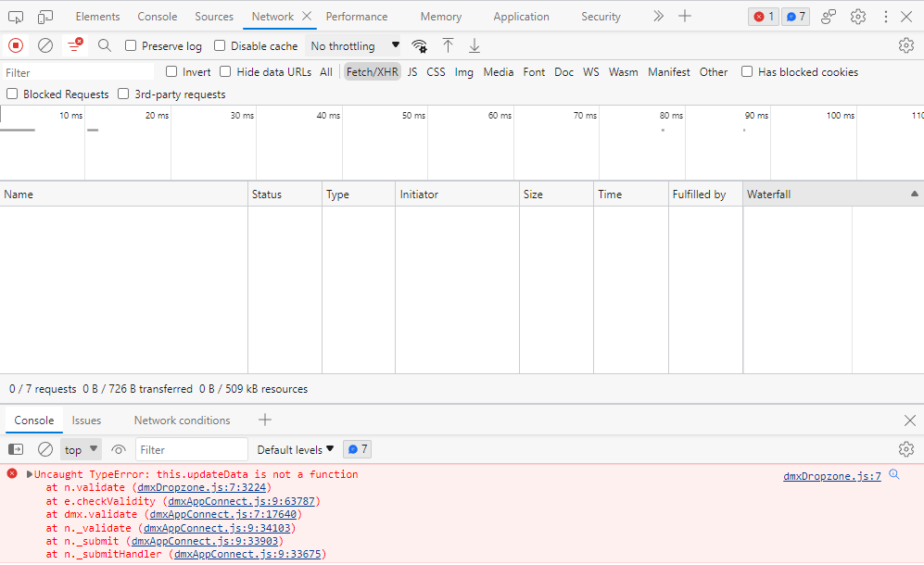Enable Preserve log checkbox

[131, 45]
